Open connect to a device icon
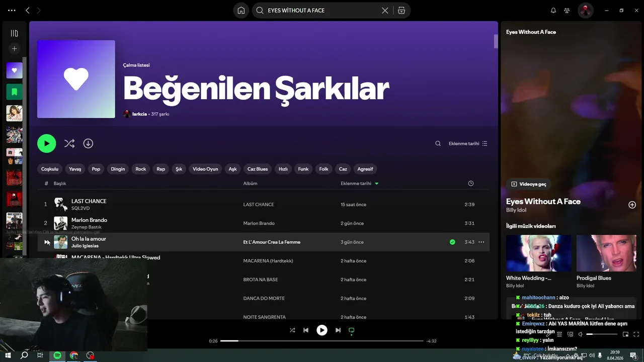Image resolution: width=644 pixels, height=362 pixels. [571, 334]
